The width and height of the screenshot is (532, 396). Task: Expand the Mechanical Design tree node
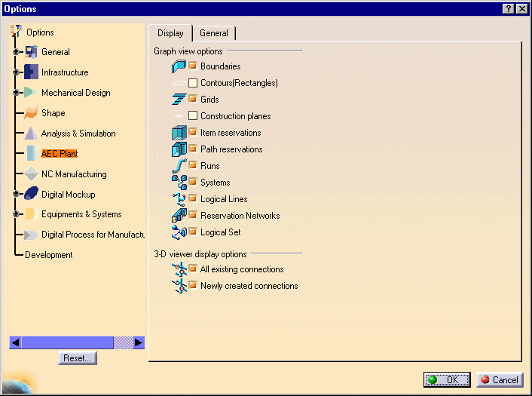pos(17,93)
